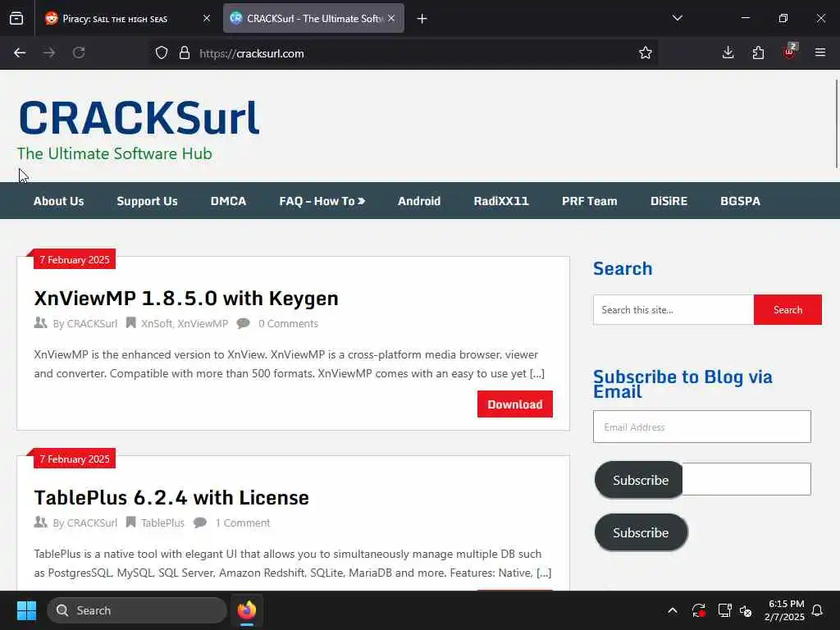Screen dimensions: 840x630
Task: Go back using the back arrow
Action: tap(20, 52)
